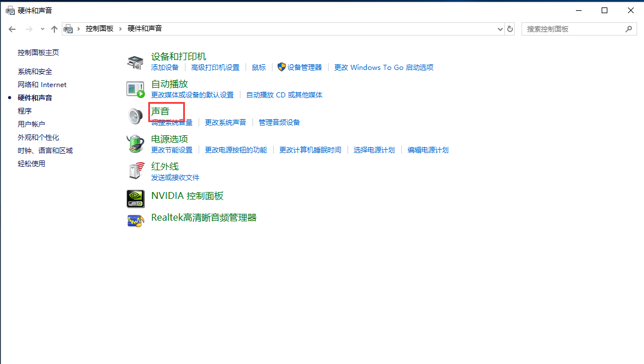The width and height of the screenshot is (644, 364).
Task: Click the refresh icon in address bar
Action: point(509,28)
